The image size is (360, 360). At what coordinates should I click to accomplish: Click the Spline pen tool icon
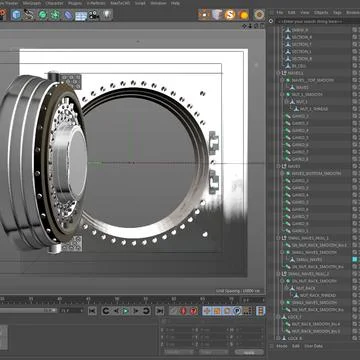click(29, 15)
